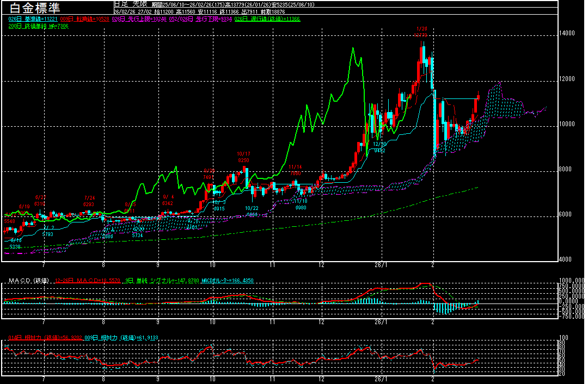Image resolution: width=588 pixels, height=384 pixels.
Task: Click the 日足 先限 period header text
Action: 130,4
